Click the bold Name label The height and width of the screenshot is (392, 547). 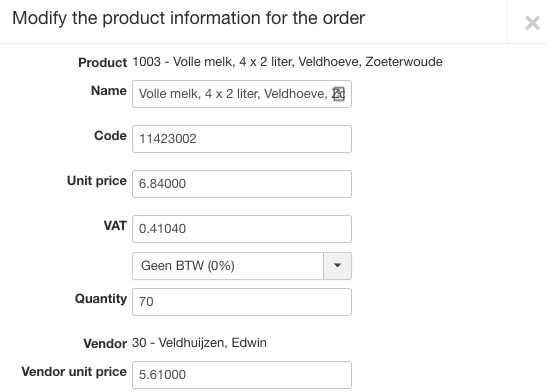[x=109, y=91]
